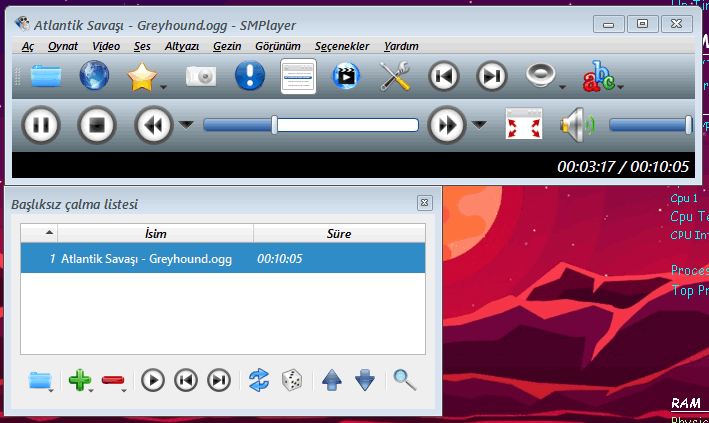Click the abc subtitle track icon

click(598, 76)
